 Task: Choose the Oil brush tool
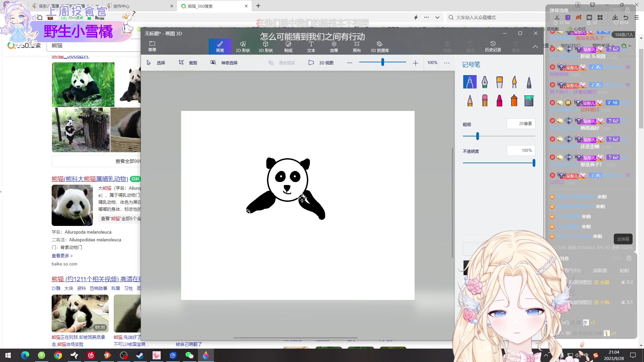(499, 82)
